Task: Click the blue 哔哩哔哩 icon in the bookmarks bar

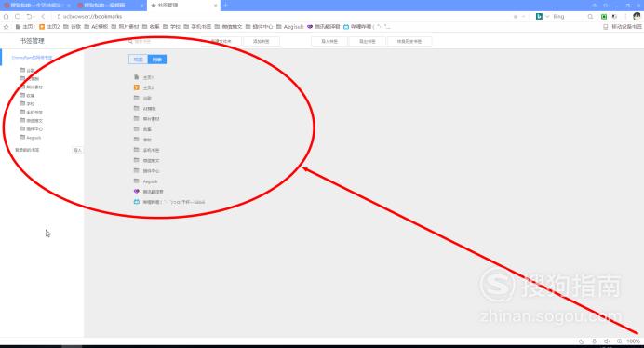Action: pos(346,27)
